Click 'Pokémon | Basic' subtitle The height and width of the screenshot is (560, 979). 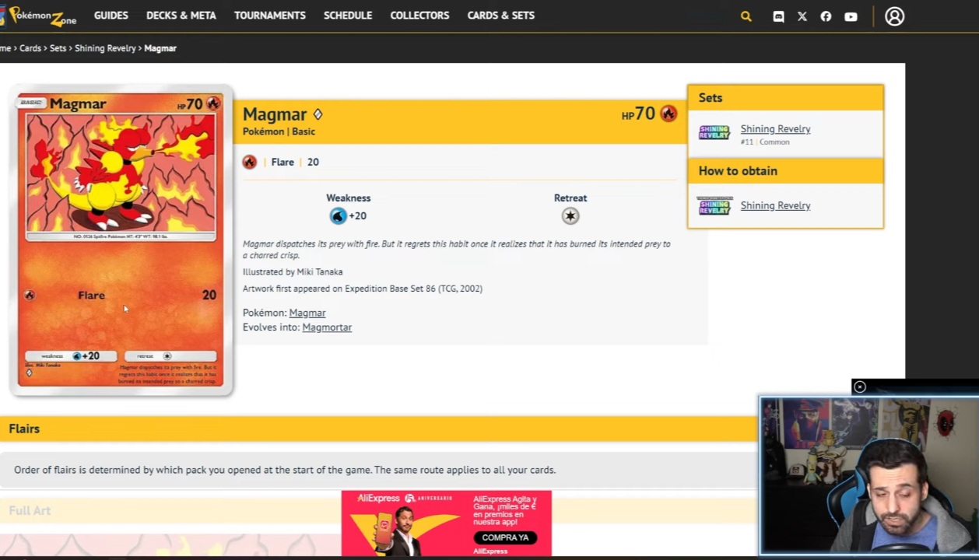pyautogui.click(x=279, y=131)
